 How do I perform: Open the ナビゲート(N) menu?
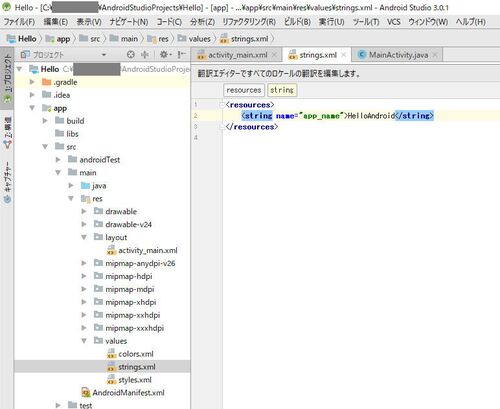coord(129,22)
